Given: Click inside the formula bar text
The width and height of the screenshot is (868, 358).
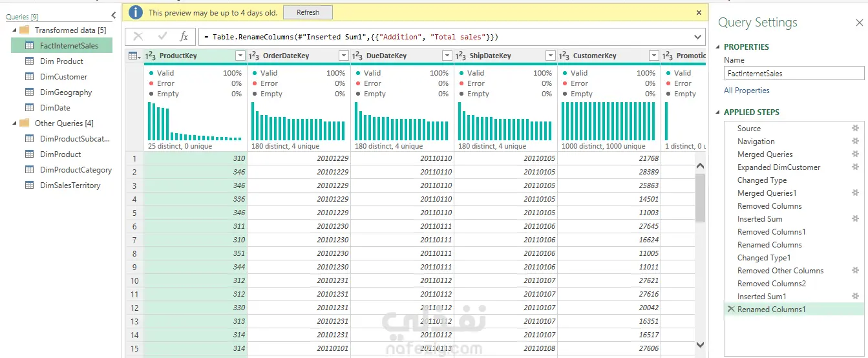Looking at the screenshot, I should pyautogui.click(x=350, y=37).
